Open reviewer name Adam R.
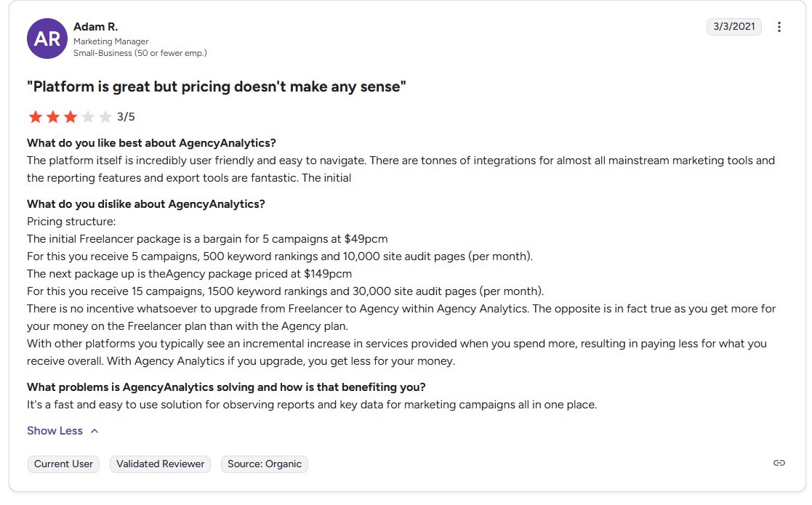 (95, 27)
